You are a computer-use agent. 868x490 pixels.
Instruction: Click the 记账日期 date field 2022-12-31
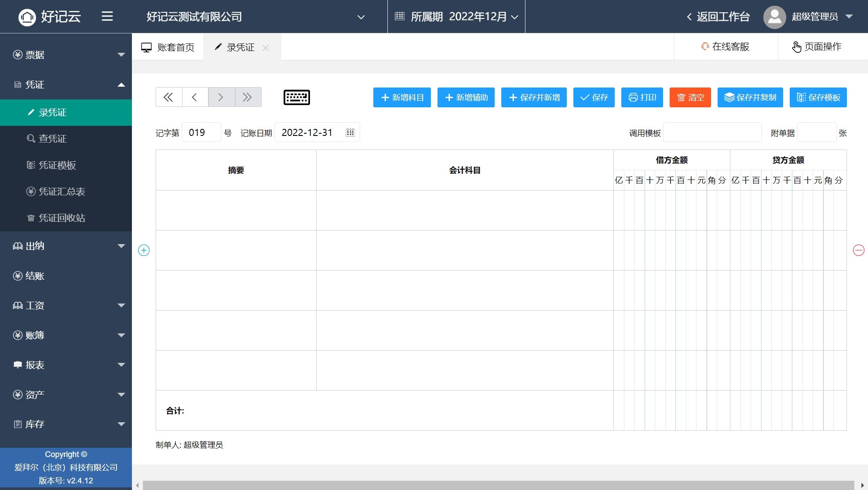tap(317, 132)
